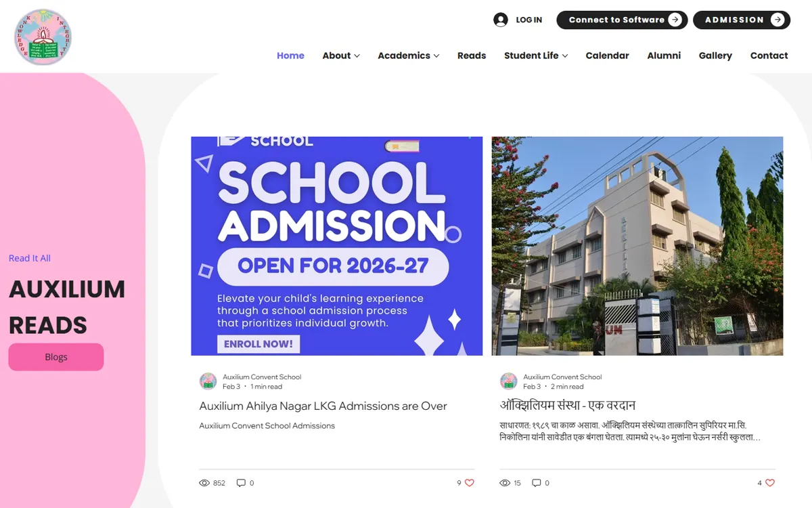Open post titled Auxilium Ahilya Nagar LKG Admissions
This screenshot has height=508, width=812.
(323, 406)
